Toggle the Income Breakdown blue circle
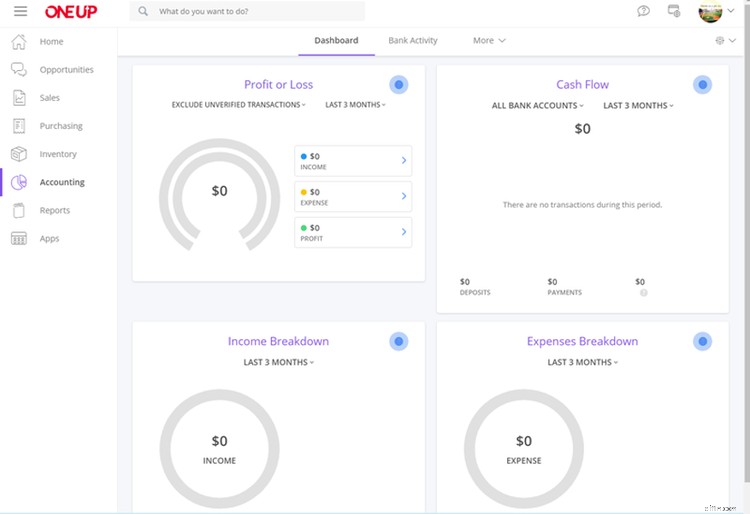Screen dimensions: 750x514 398,342
